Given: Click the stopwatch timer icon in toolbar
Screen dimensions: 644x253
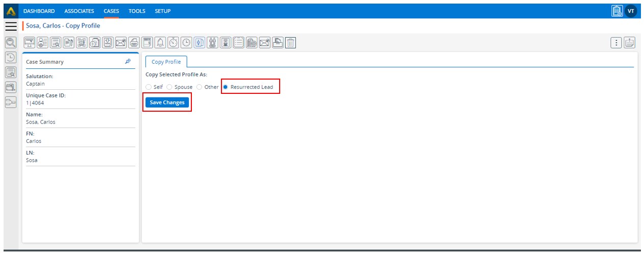Looking at the screenshot, I should pyautogui.click(x=174, y=43).
